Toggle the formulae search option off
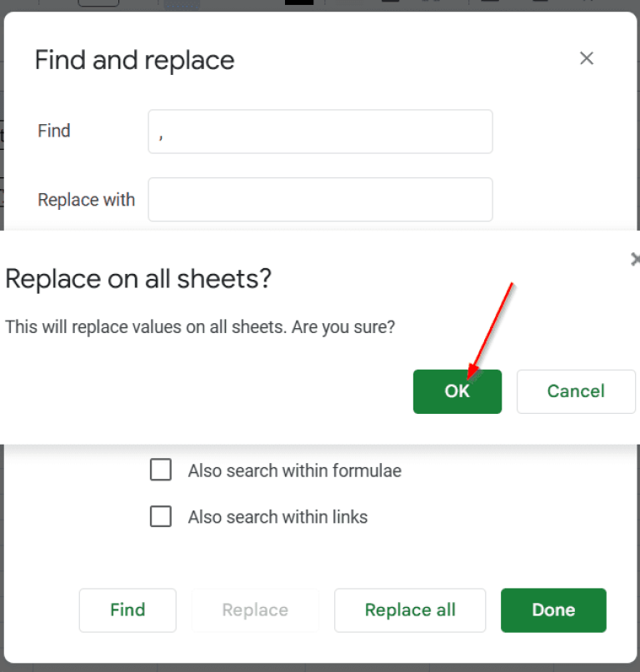The height and width of the screenshot is (672, 640). coord(161,470)
